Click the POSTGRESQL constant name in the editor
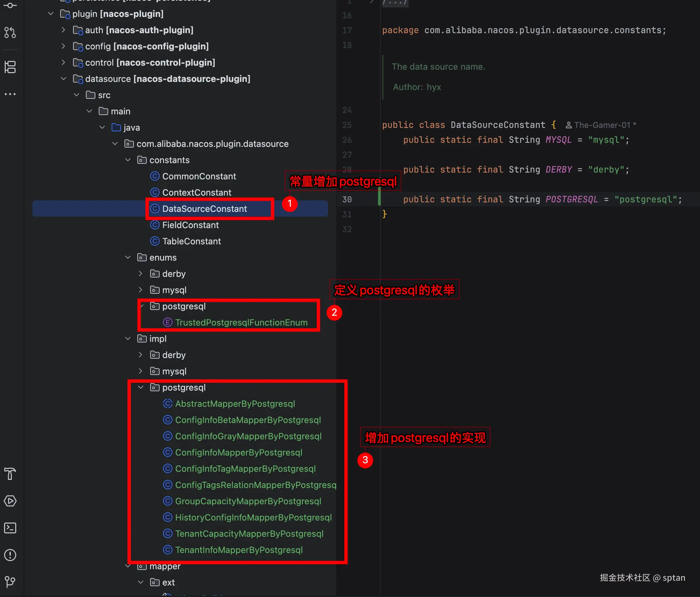 coord(571,199)
